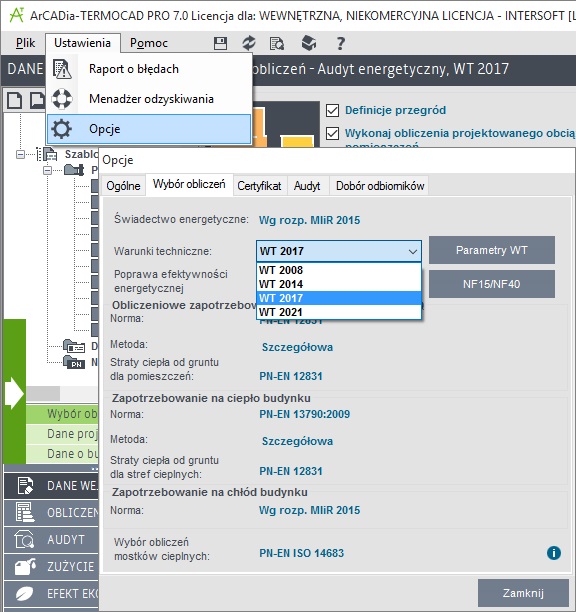Viewport: 576px width, 612px height.
Task: Uncheck Wykonaj obliczenia projektowanego obciążenia checkbox
Action: click(332, 133)
